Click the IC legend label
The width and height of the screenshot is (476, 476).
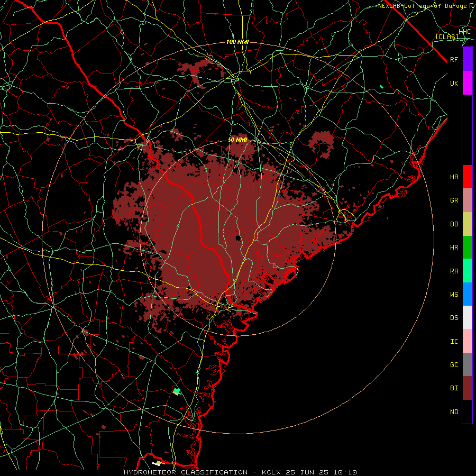tap(454, 342)
